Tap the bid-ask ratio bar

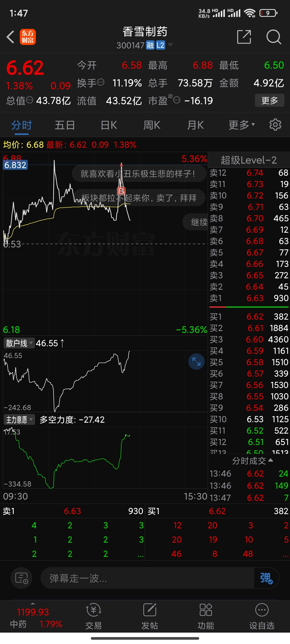[249, 307]
